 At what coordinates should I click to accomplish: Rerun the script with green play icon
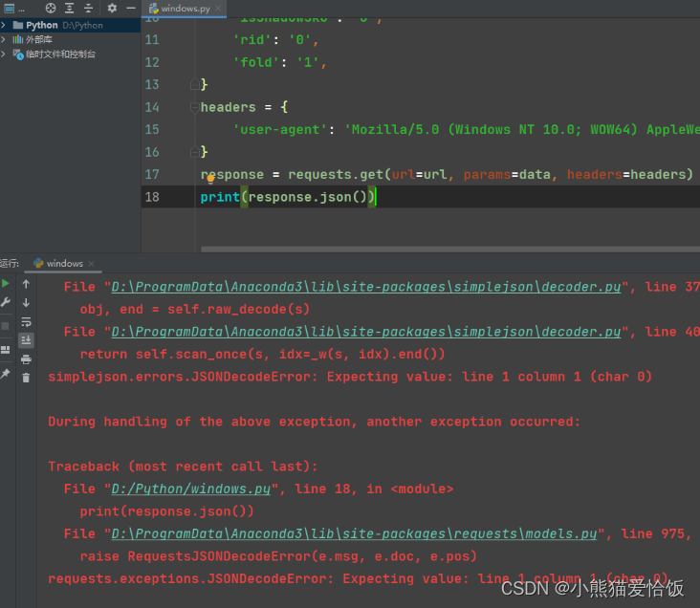(6, 284)
